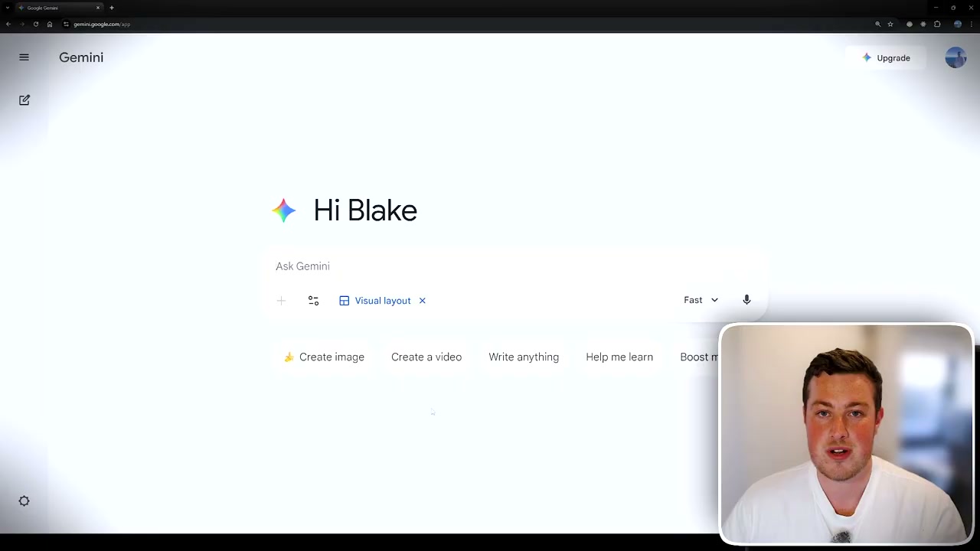Remove the Visual layout chip with X
The height and width of the screenshot is (551, 980).
pos(422,301)
